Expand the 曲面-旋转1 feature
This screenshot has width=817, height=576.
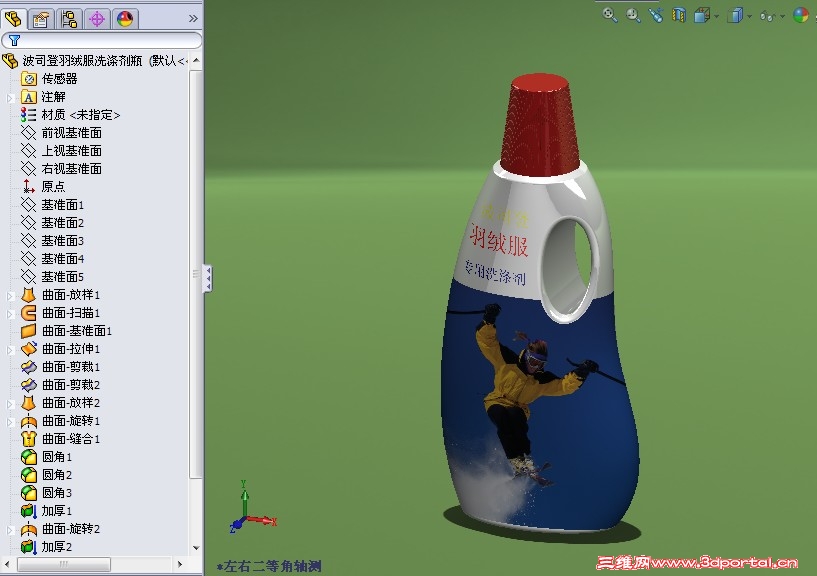pos(9,422)
